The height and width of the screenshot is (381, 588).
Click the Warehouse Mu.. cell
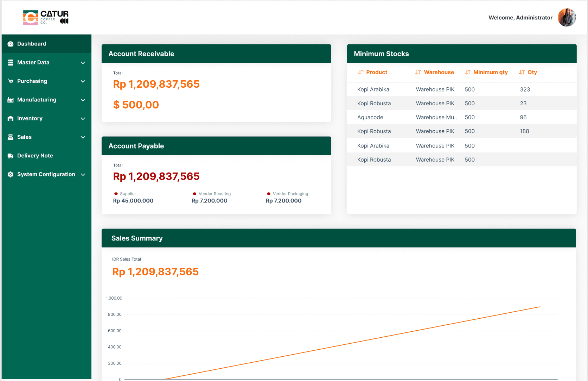pyautogui.click(x=436, y=117)
